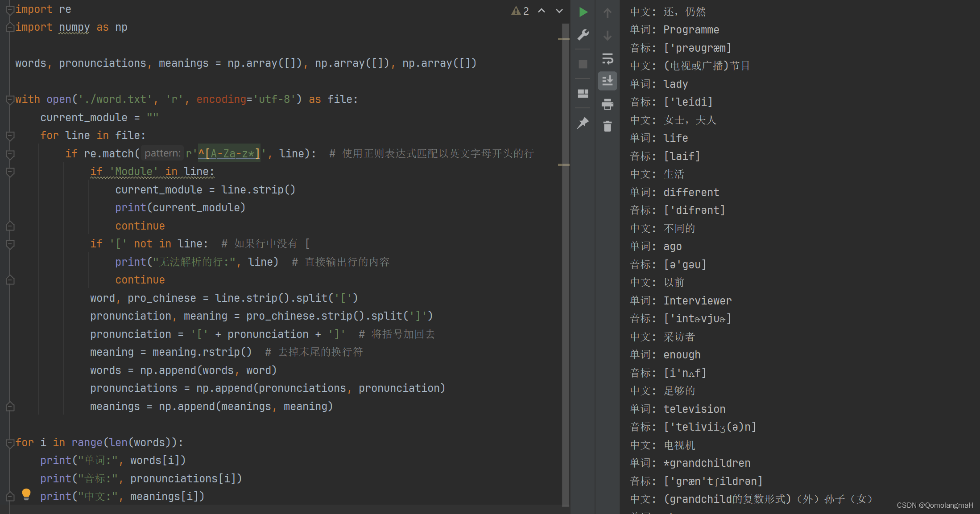The height and width of the screenshot is (514, 980).
Task: Jump to next highlighted problem
Action: (559, 11)
